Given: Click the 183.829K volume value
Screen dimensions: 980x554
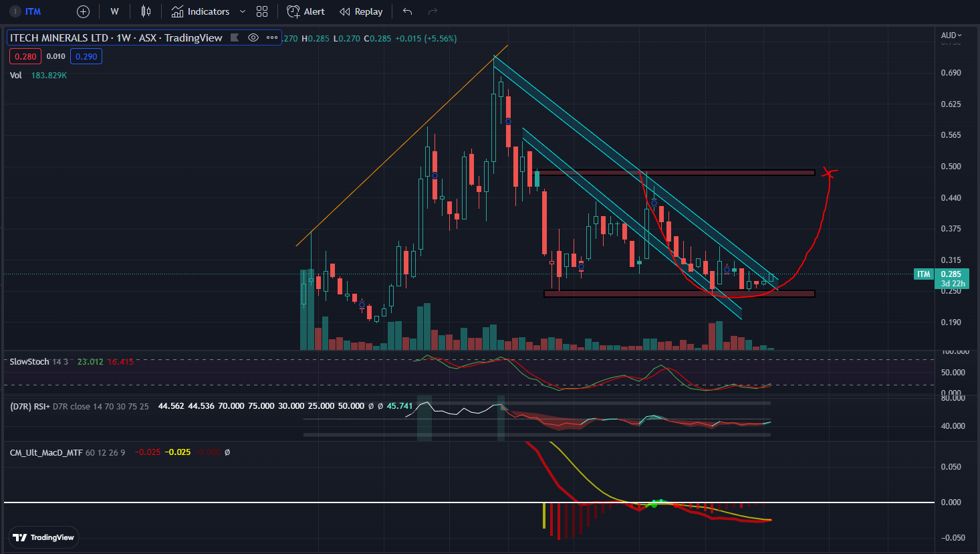Looking at the screenshot, I should tap(49, 75).
